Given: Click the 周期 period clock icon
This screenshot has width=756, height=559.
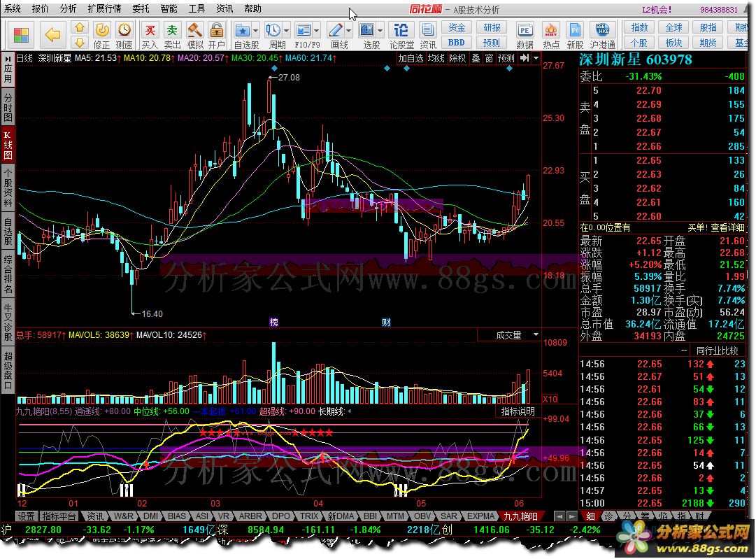Looking at the screenshot, I should [273, 31].
